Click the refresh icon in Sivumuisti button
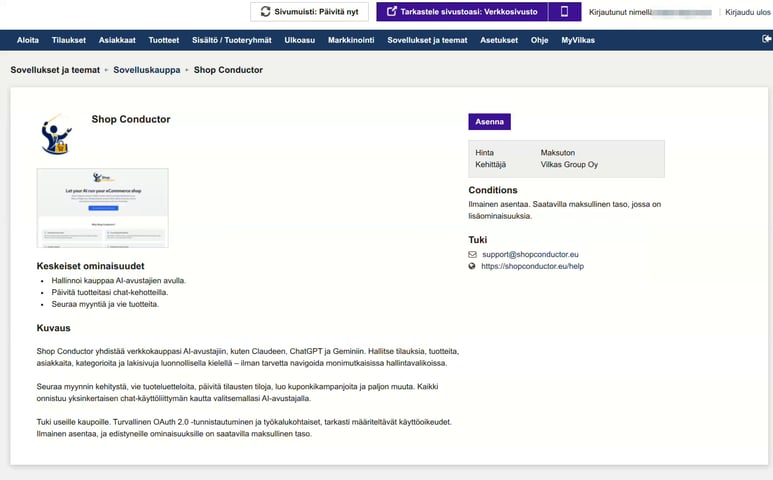The height and width of the screenshot is (480, 773). (266, 11)
